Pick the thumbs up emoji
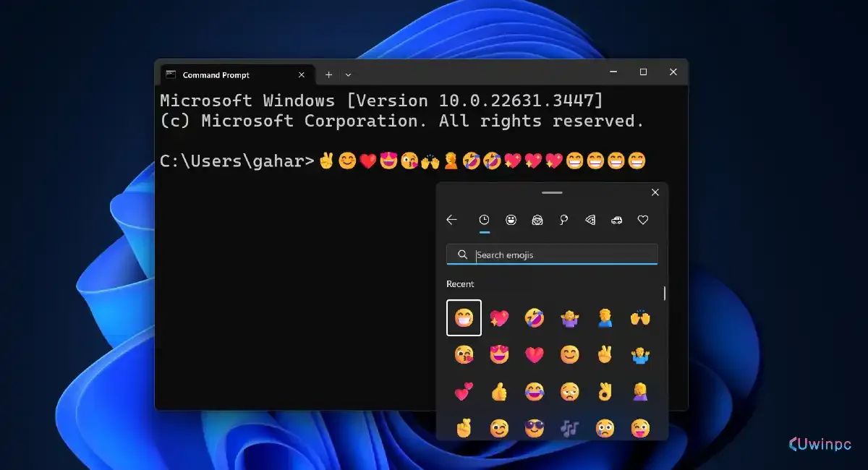 498,392
